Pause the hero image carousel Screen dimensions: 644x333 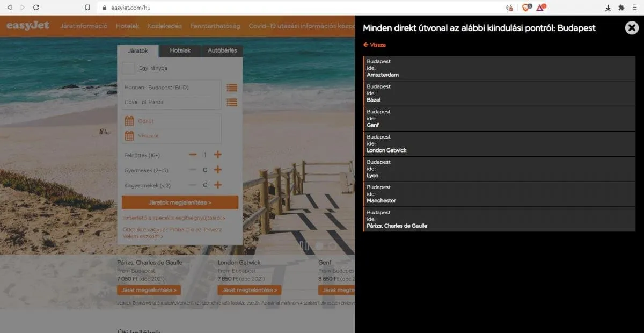[304, 246]
